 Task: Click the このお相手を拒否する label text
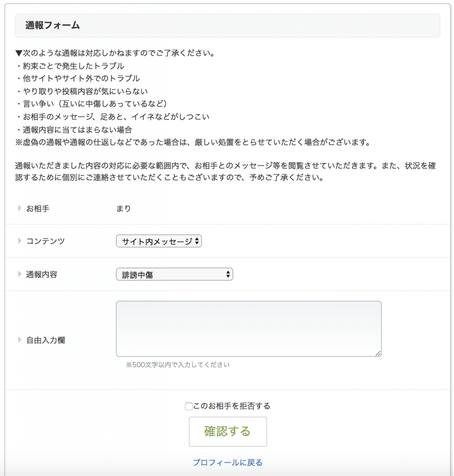(232, 406)
